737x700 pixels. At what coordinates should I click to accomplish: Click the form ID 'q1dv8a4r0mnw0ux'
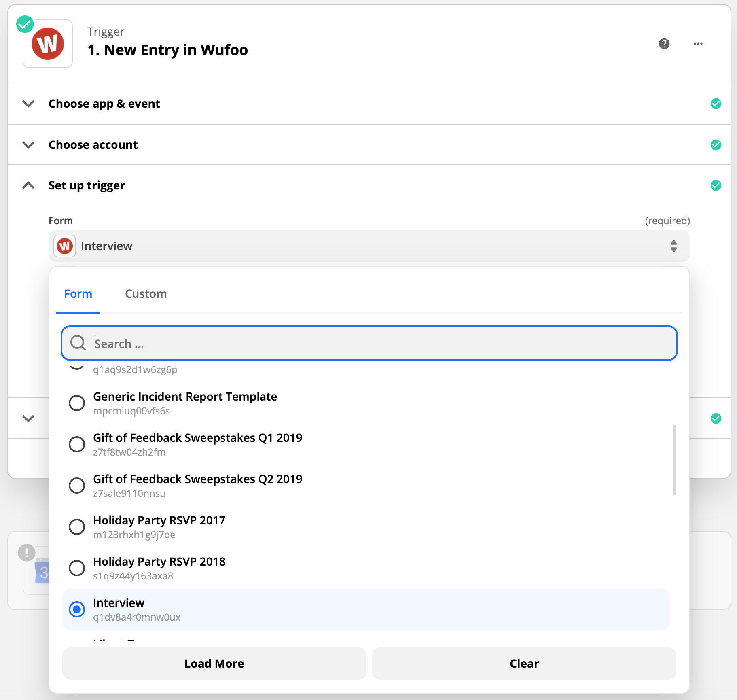137,617
